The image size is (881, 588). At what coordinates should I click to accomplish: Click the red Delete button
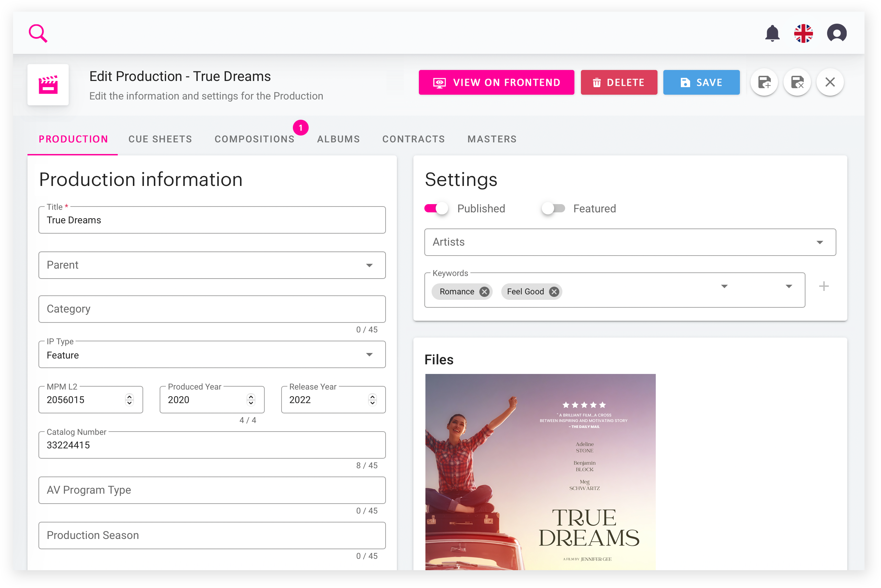coord(619,82)
